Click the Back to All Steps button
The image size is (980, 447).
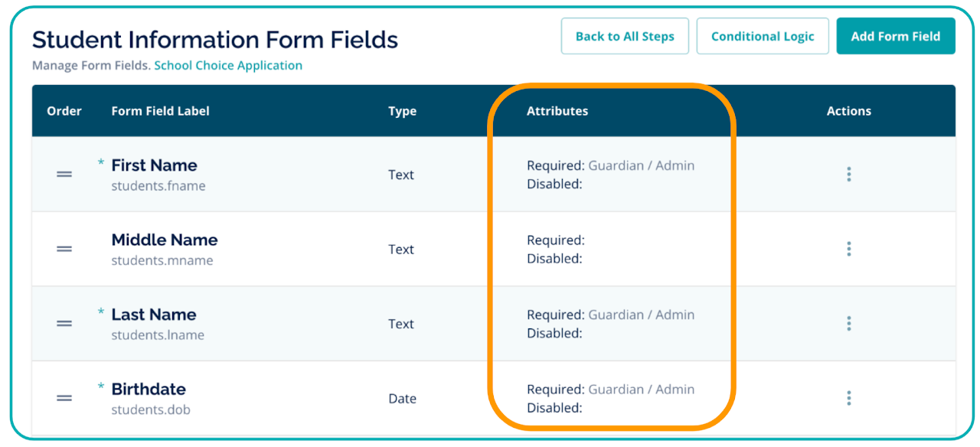tap(625, 36)
